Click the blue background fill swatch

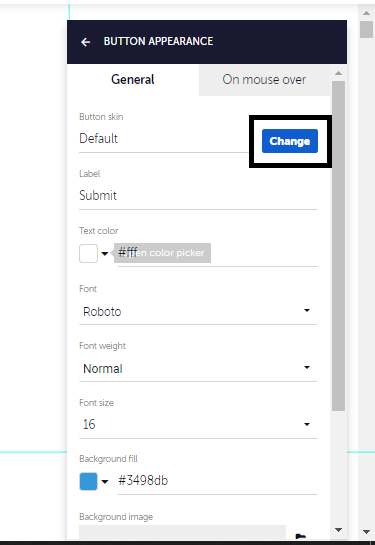(x=88, y=481)
